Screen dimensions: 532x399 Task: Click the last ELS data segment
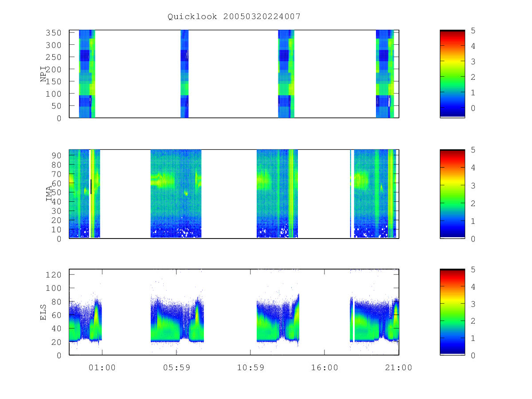[374, 319]
